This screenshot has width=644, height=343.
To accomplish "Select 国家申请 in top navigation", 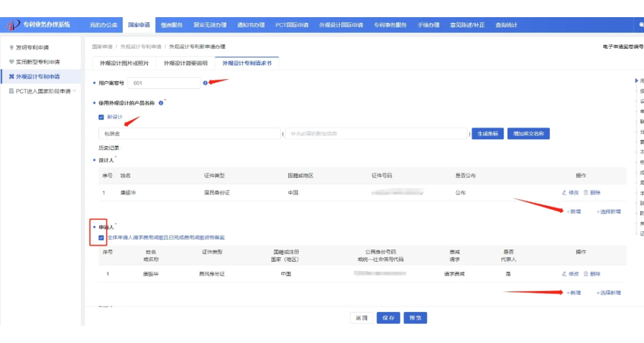I will tap(139, 25).
